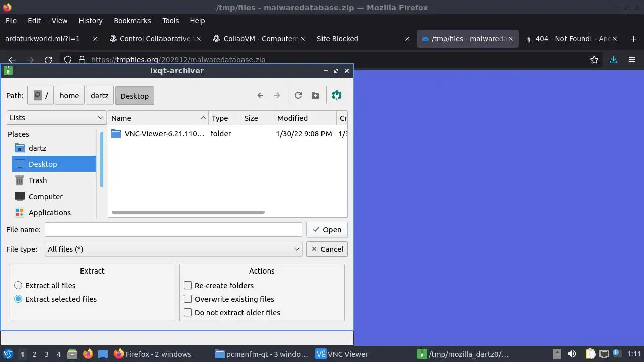Switch to the 'pcmanfm-qt - 3 windows' taskbar entry
Viewport: 644px width, 362px height.
click(262, 354)
